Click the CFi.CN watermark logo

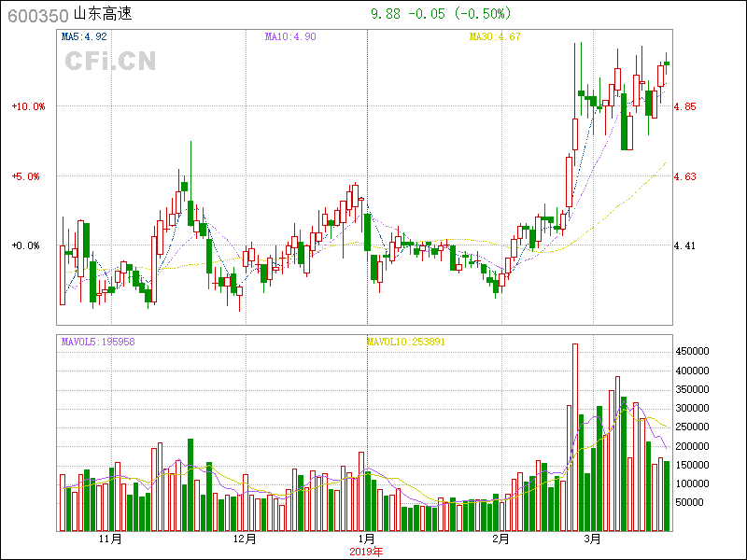pyautogui.click(x=109, y=62)
